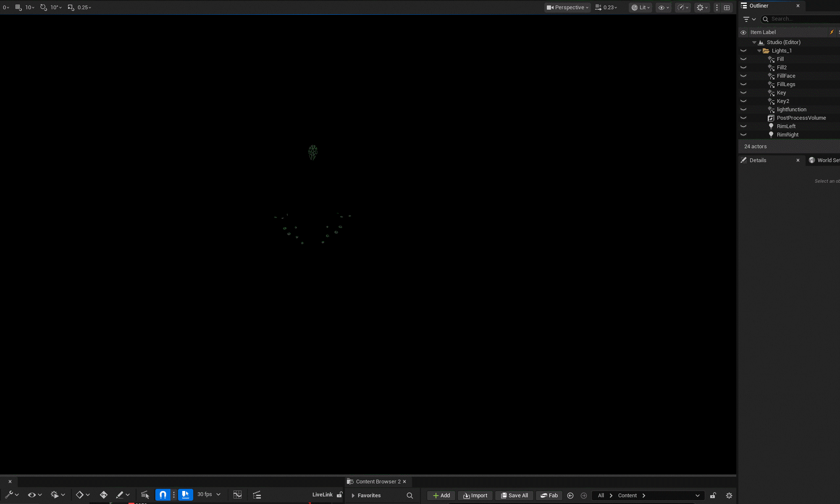Viewport: 840px width, 504px height.
Task: Click the Favorites search magnifier icon
Action: coord(410,496)
